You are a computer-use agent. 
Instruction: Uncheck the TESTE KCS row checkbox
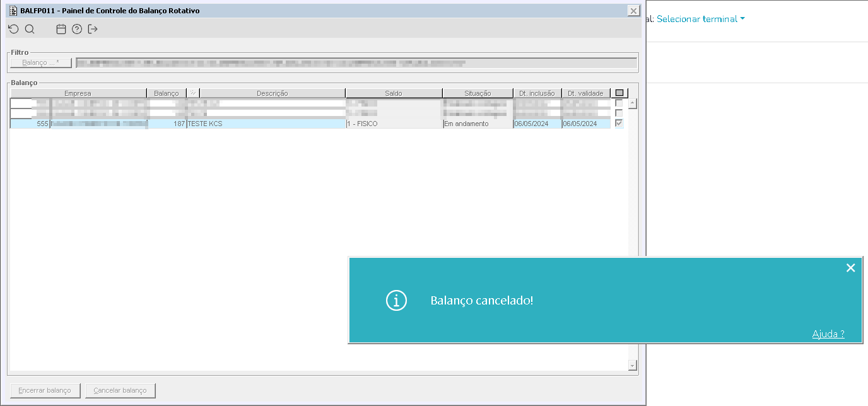619,124
